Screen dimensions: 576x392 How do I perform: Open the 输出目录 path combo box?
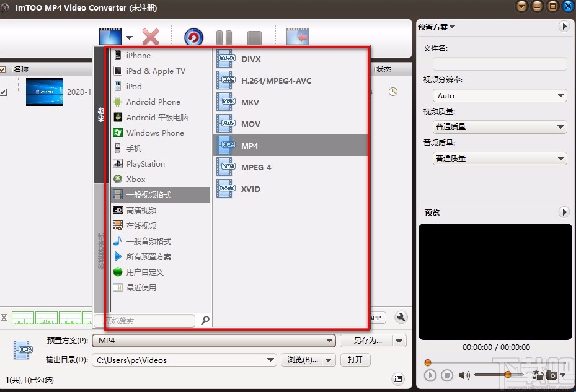[184, 360]
